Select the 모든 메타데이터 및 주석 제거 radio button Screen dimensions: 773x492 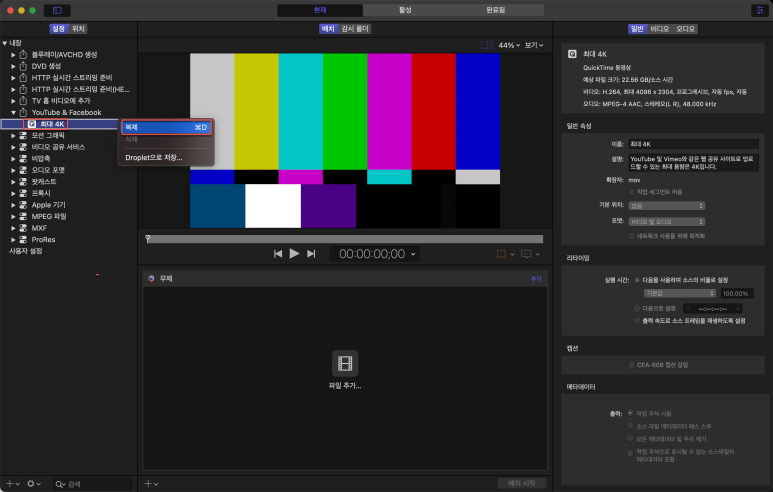click(x=630, y=438)
